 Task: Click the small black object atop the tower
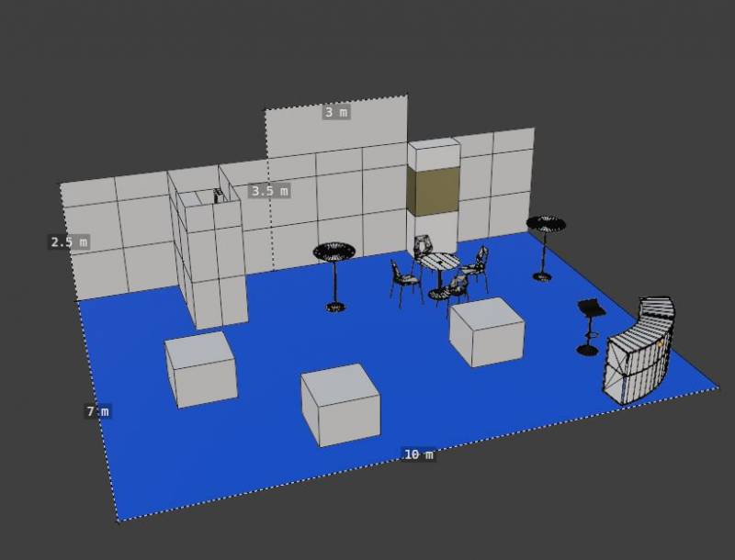(218, 195)
